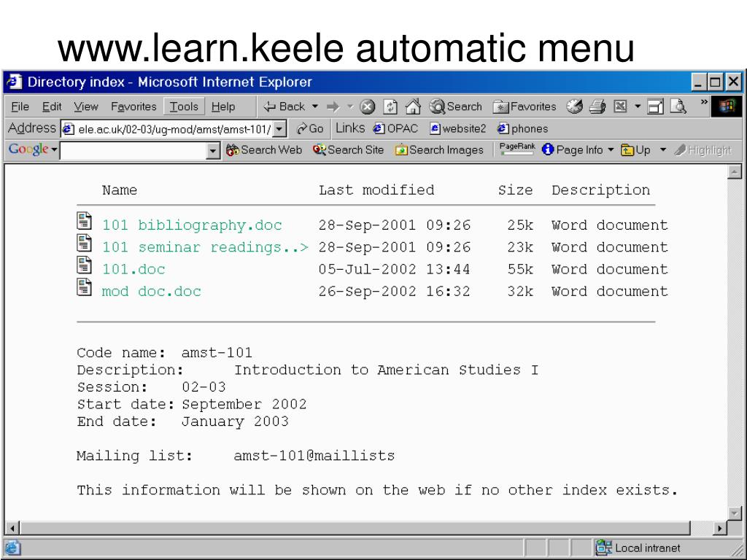Click the Highlight toolbar button
The image size is (747, 560).
pyautogui.click(x=703, y=150)
